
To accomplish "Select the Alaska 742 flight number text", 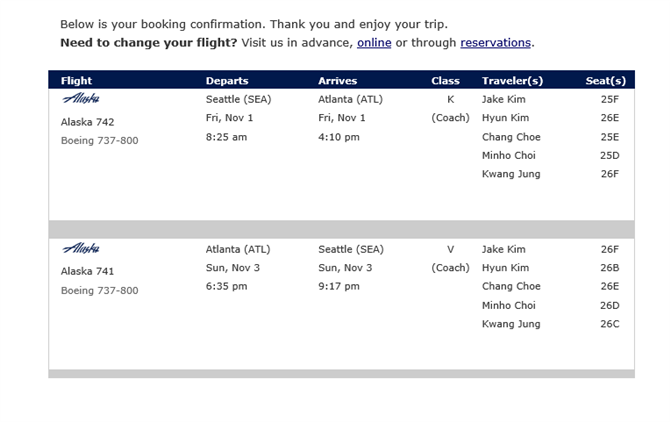I will click(87, 122).
